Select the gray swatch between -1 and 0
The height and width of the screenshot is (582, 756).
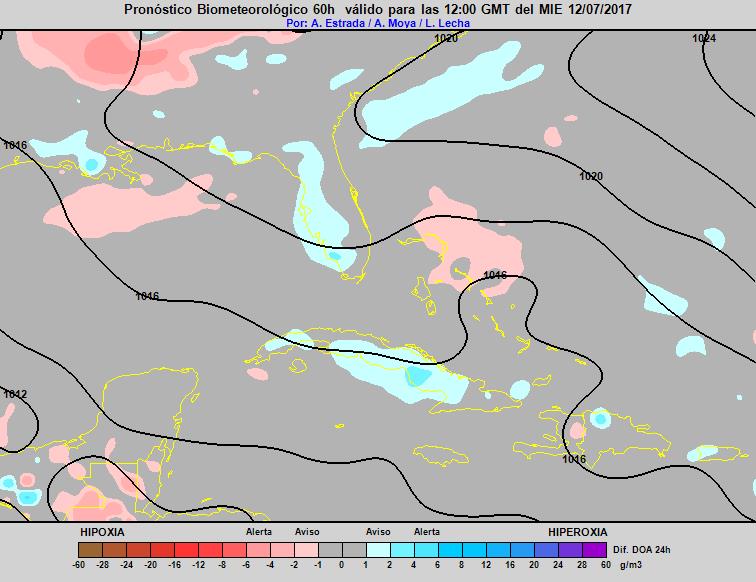click(330, 550)
